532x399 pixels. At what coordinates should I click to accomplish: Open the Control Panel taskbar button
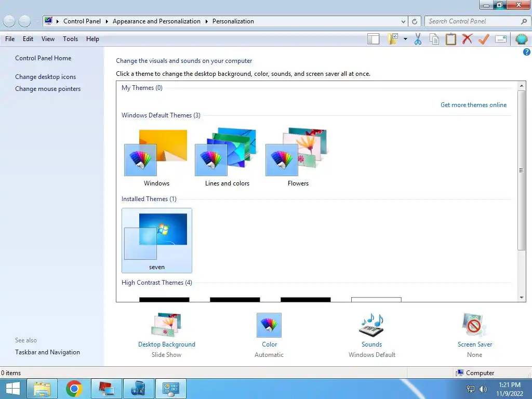click(x=170, y=389)
